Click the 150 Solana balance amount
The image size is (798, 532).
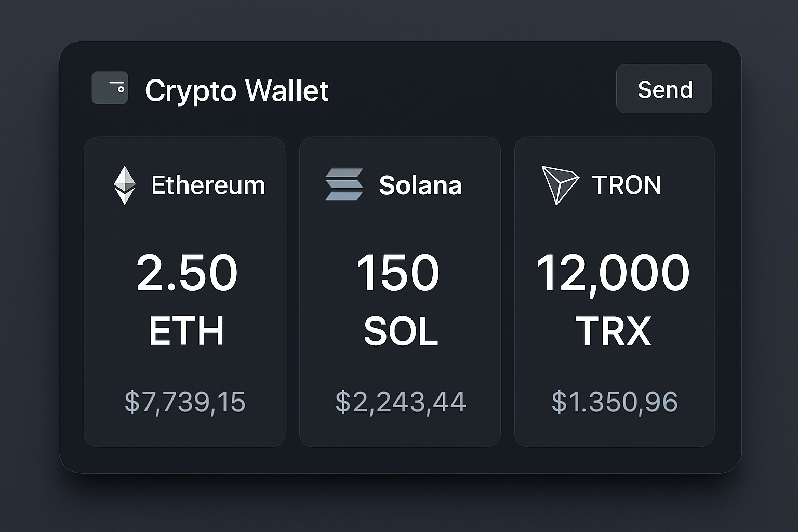coord(398,273)
